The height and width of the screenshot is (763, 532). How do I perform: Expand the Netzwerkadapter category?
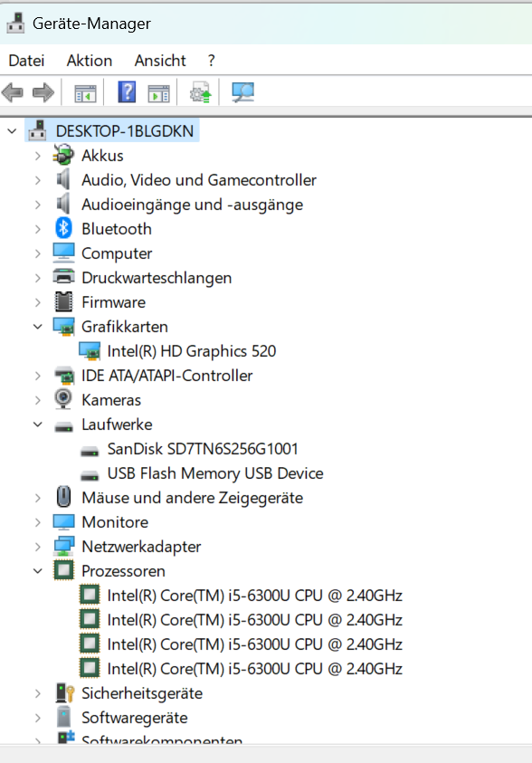pyautogui.click(x=38, y=547)
